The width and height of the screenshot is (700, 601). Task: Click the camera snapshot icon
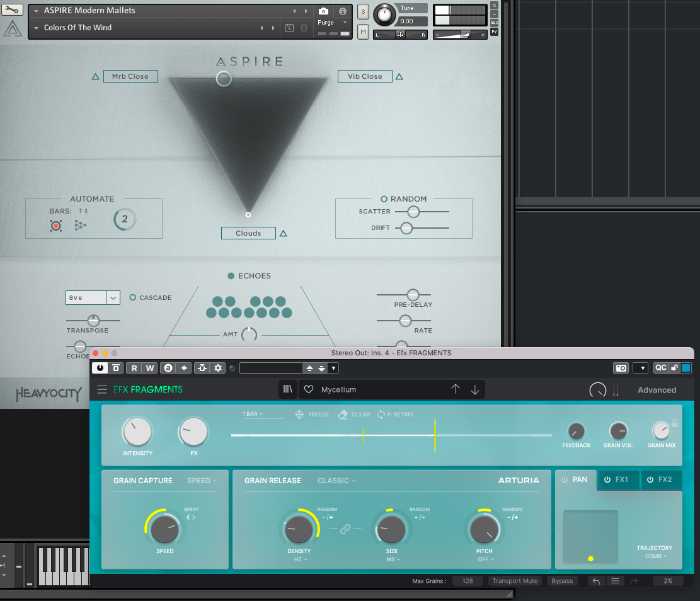324,11
